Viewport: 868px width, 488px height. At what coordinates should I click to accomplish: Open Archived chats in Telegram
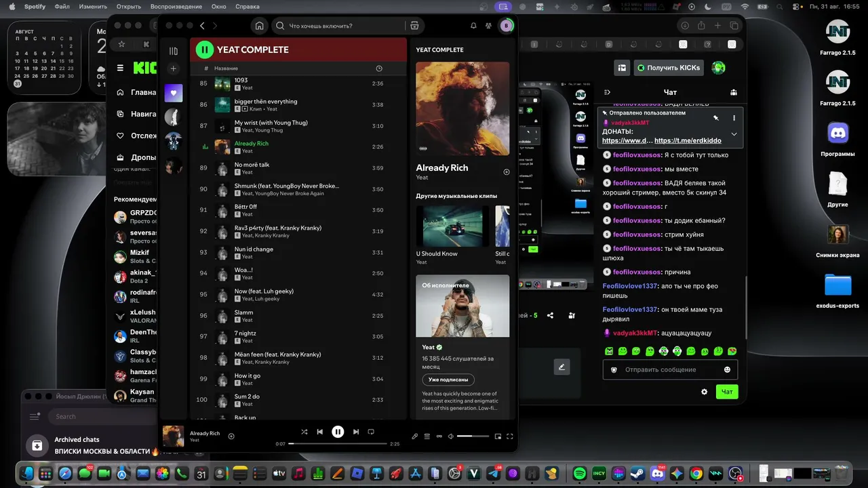pos(91,445)
